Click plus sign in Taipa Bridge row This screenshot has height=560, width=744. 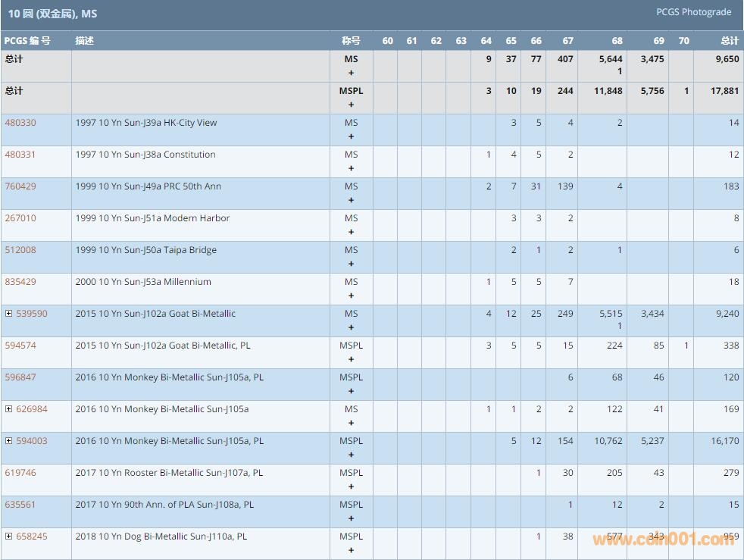pyautogui.click(x=351, y=264)
